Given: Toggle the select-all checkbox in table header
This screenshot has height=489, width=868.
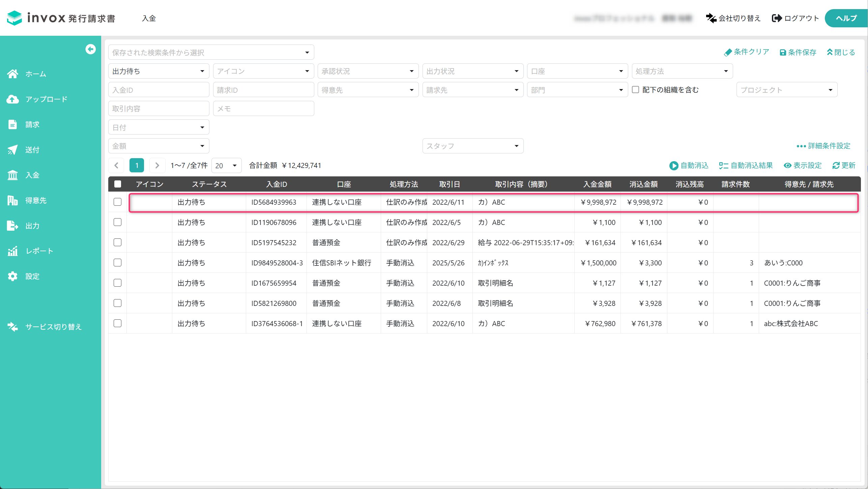Looking at the screenshot, I should (117, 184).
